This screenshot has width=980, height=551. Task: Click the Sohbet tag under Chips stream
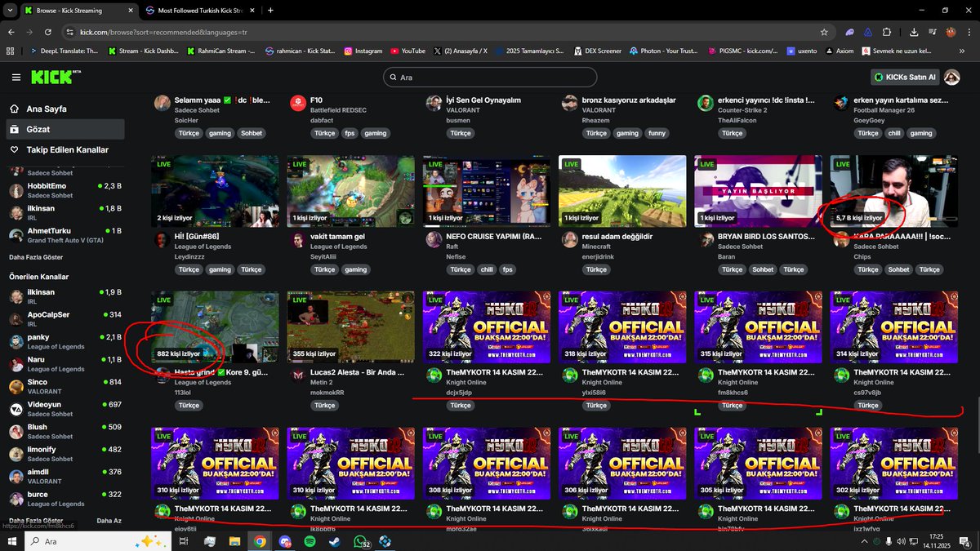898,269
